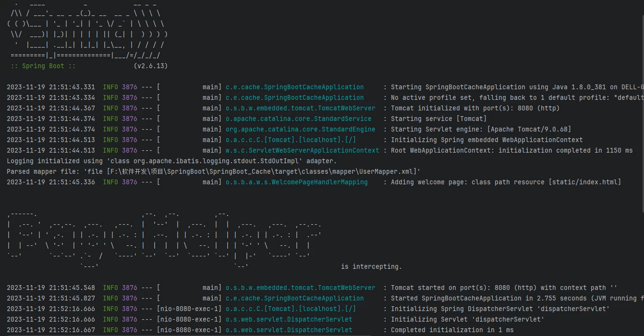Click the 'Tomcat started on port(s)' message
644x336 pixels.
[x=504, y=288]
